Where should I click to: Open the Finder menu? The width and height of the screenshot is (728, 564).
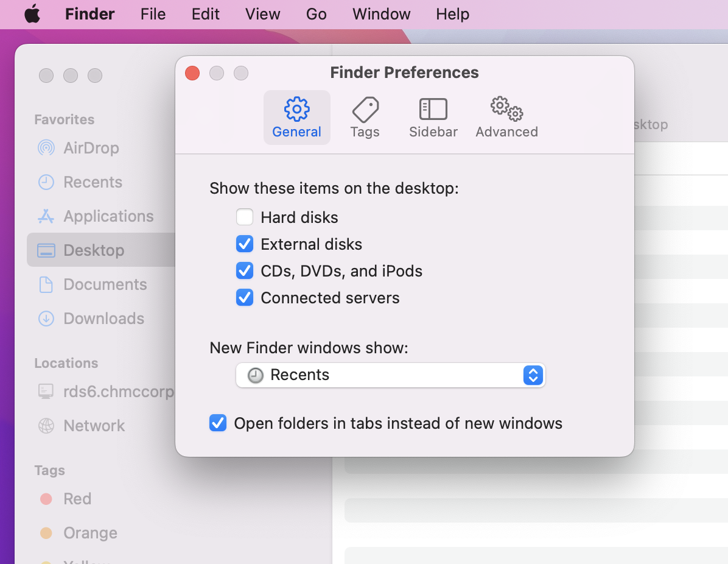click(89, 14)
